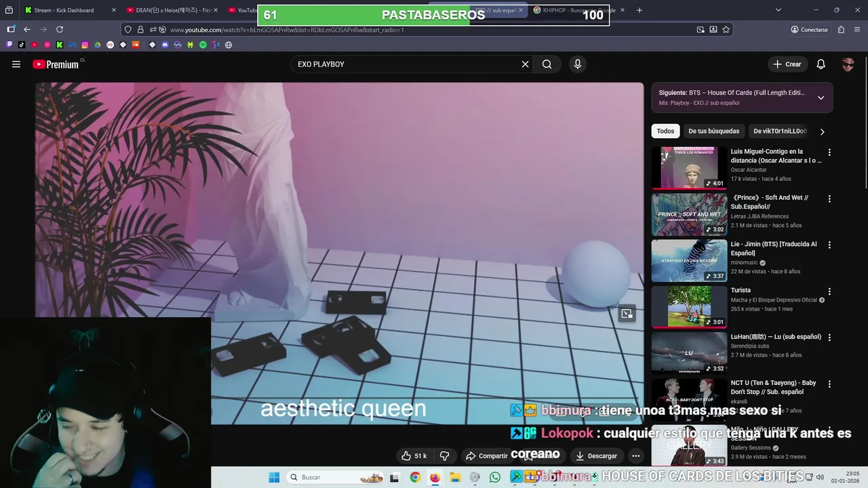Click Descargar download button
This screenshot has height=488, width=868.
pyautogui.click(x=596, y=456)
